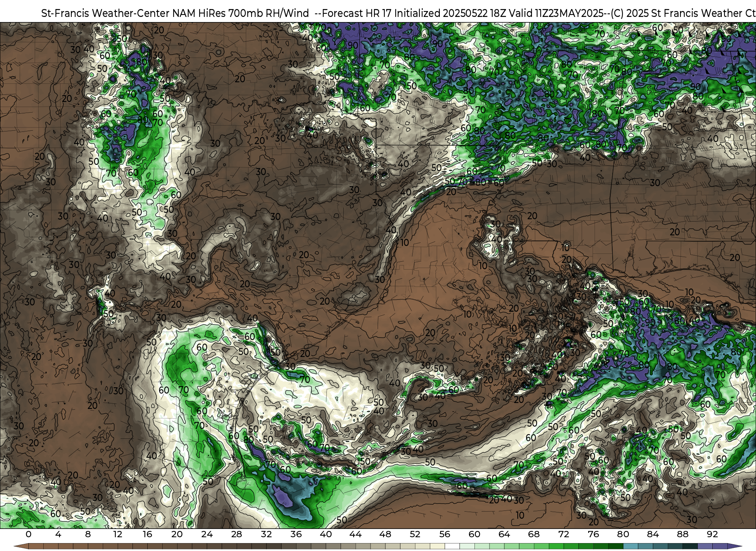Click the colorbar tick label '64'
Screen dimensions: 756x551
pos(504,534)
